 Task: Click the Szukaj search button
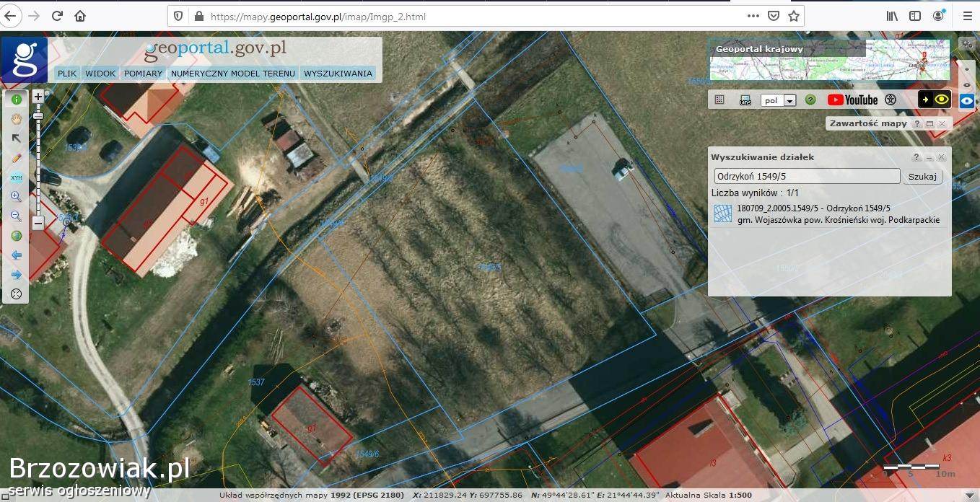coord(922,177)
